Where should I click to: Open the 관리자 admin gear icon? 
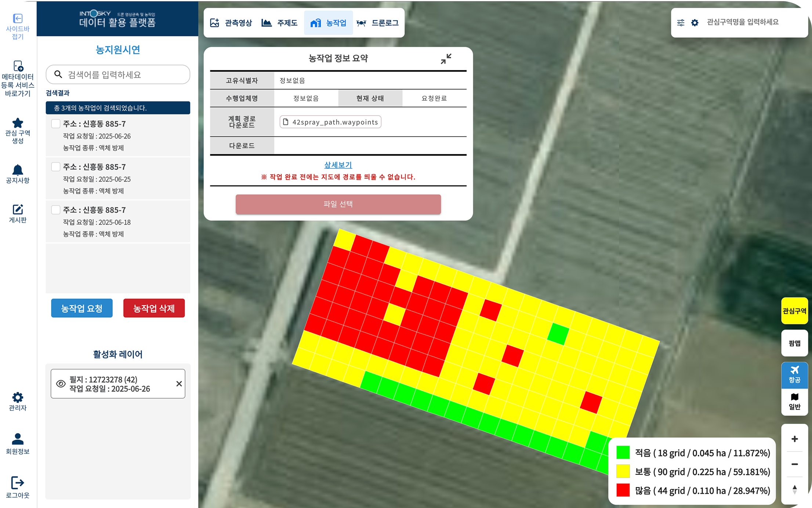(18, 397)
